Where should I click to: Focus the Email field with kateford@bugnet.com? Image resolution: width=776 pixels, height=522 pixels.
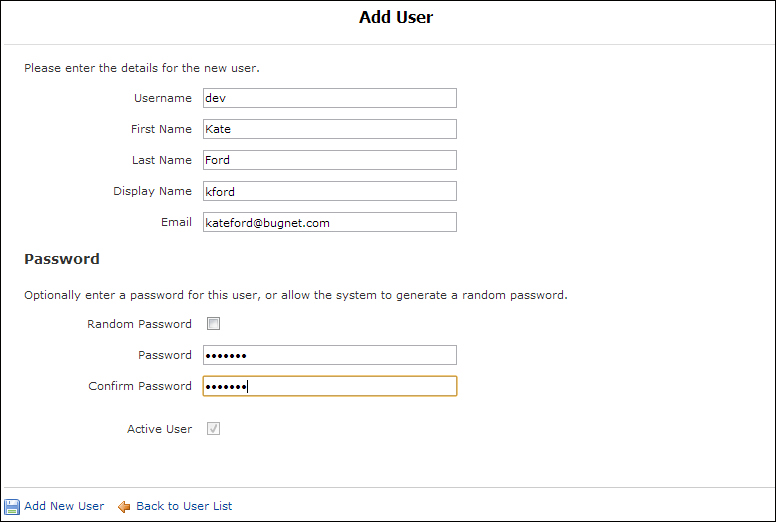point(329,222)
